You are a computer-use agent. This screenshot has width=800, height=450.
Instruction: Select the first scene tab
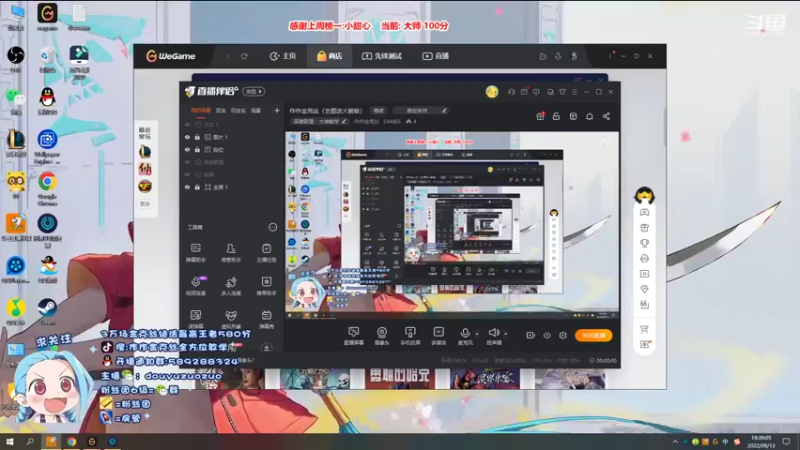click(201, 110)
